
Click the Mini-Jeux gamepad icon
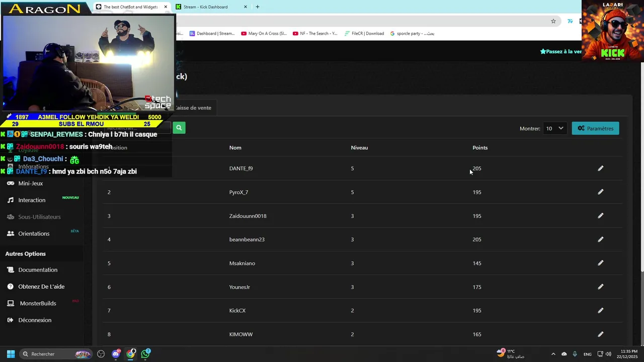point(10,184)
